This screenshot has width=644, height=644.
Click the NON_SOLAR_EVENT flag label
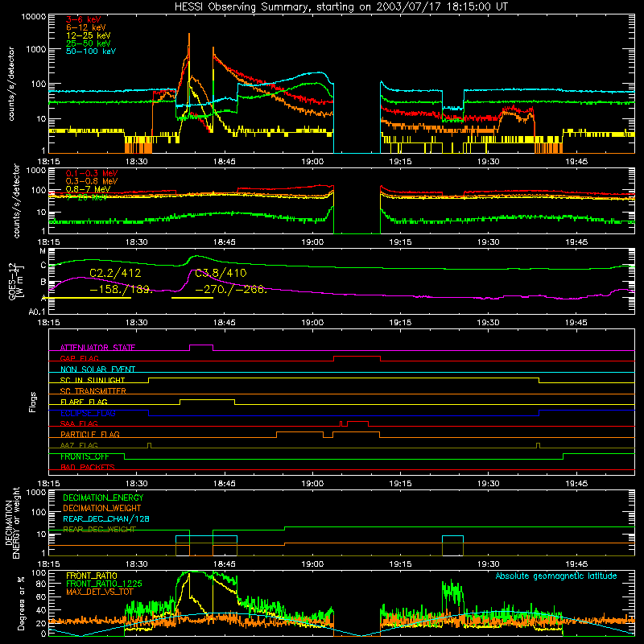(97, 369)
